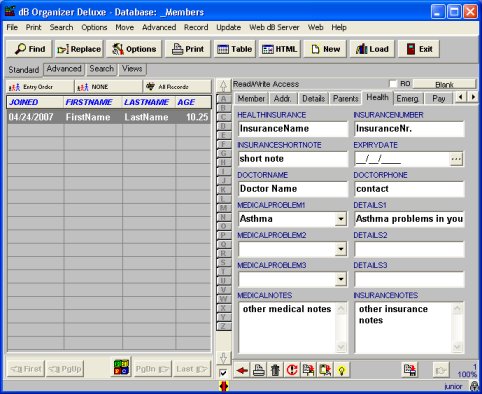Click the red double-arrow splitter icon
This screenshot has height=394, width=482.
(x=224, y=386)
